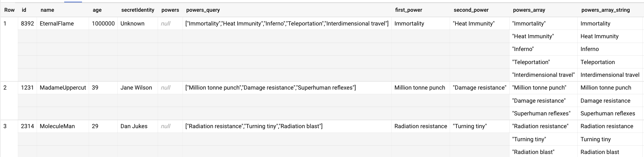The width and height of the screenshot is (644, 157).
Task: Click the null powers cell in row 2
Action: (x=170, y=88)
